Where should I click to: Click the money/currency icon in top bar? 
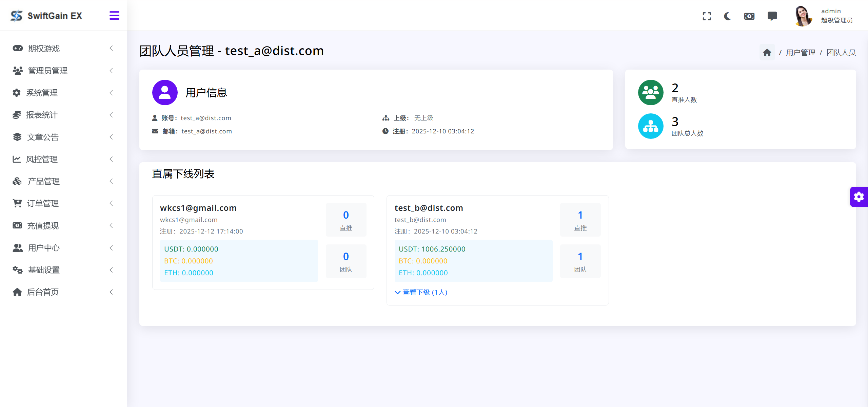[x=749, y=16]
